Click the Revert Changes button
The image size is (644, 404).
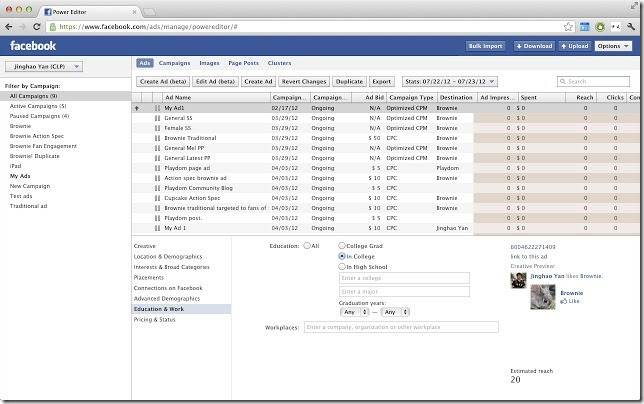coord(304,81)
